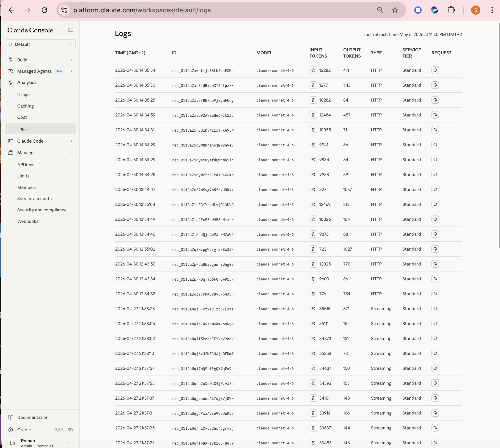The image size is (500, 448).
Task: Open the Roman account menu chevron
Action: [x=67, y=443]
